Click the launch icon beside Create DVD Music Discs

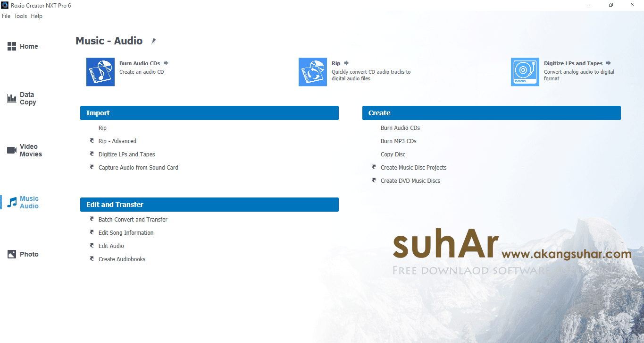374,180
